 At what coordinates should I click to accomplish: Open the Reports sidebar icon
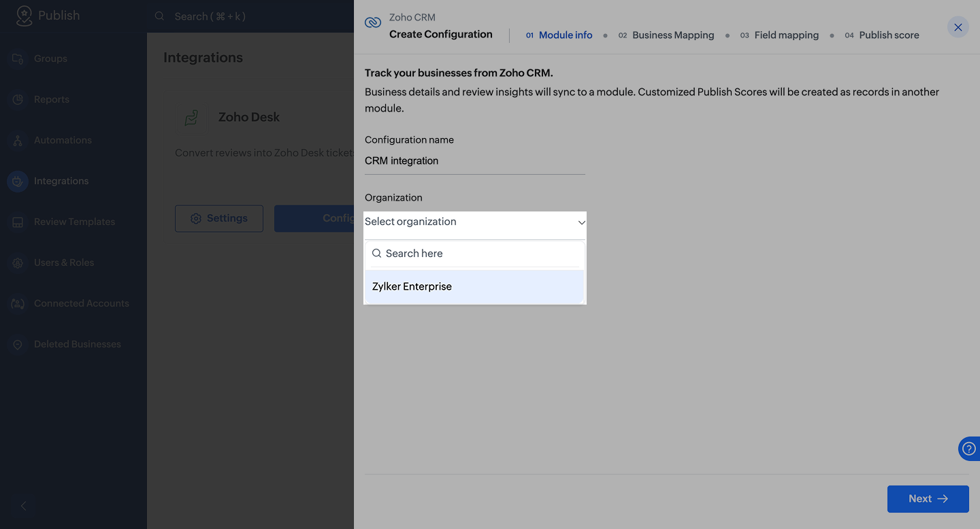pos(18,99)
